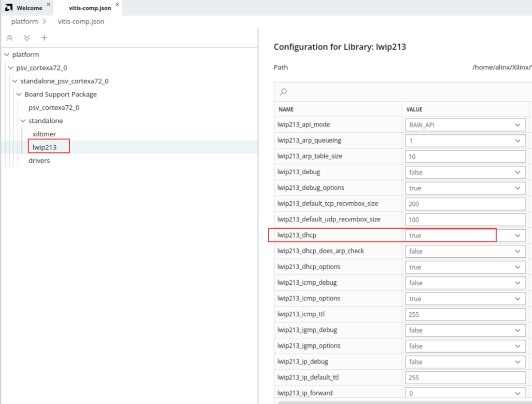Image resolution: width=532 pixels, height=404 pixels.
Task: Click the lwip213_arp_table_size input field
Action: coord(465,157)
